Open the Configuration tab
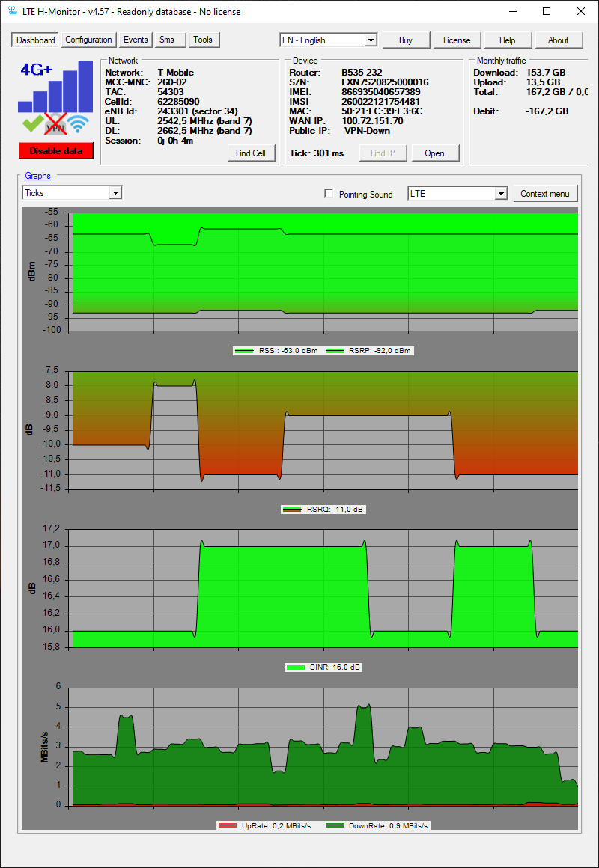 (x=88, y=40)
